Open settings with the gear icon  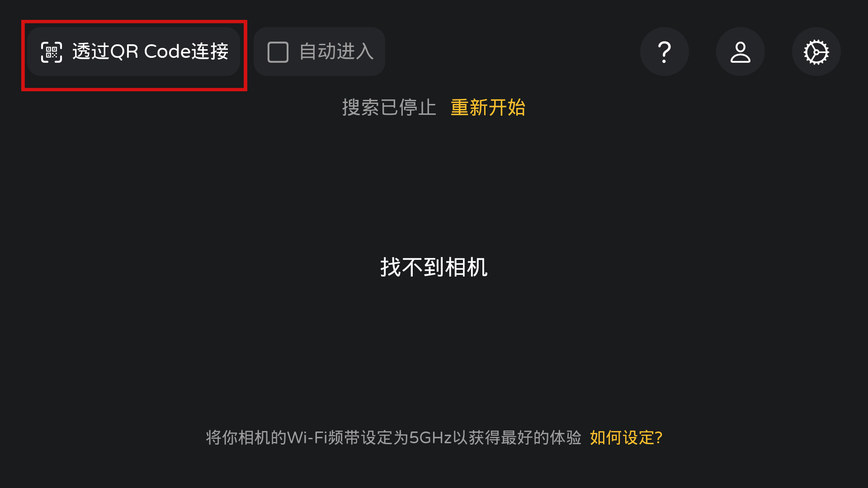click(x=816, y=52)
